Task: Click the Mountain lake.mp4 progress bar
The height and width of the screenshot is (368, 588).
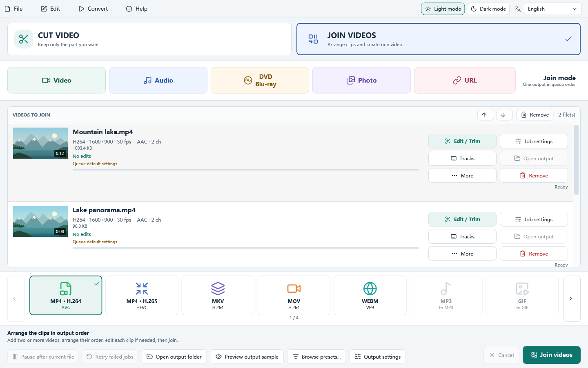Action: 246,170
